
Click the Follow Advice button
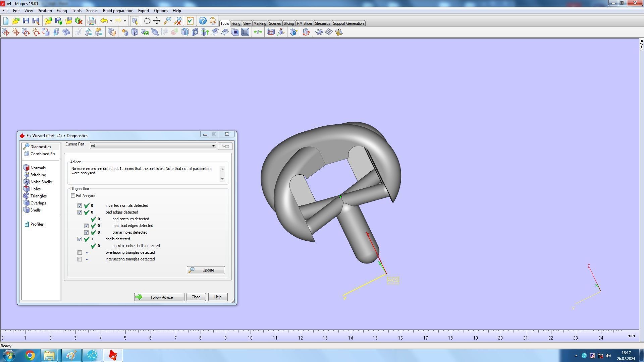pyautogui.click(x=159, y=297)
